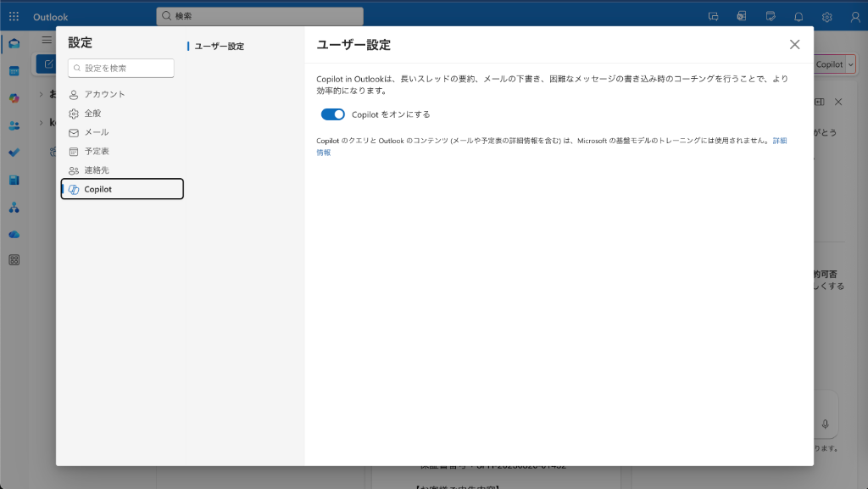This screenshot has height=489, width=868.
Task: Close the settings dialog with X
Action: [x=794, y=45]
